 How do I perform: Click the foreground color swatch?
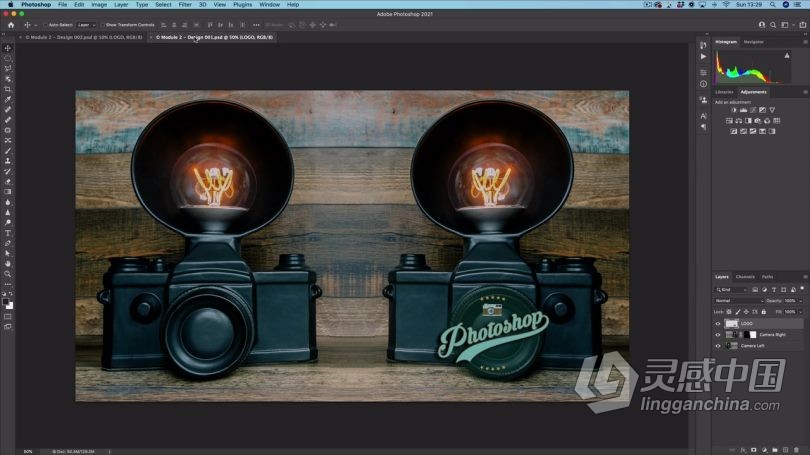pyautogui.click(x=6, y=302)
